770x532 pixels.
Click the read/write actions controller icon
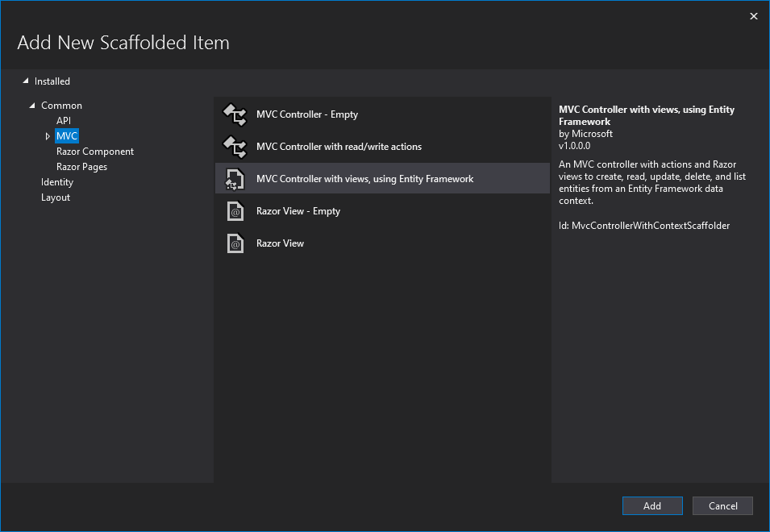coord(234,147)
